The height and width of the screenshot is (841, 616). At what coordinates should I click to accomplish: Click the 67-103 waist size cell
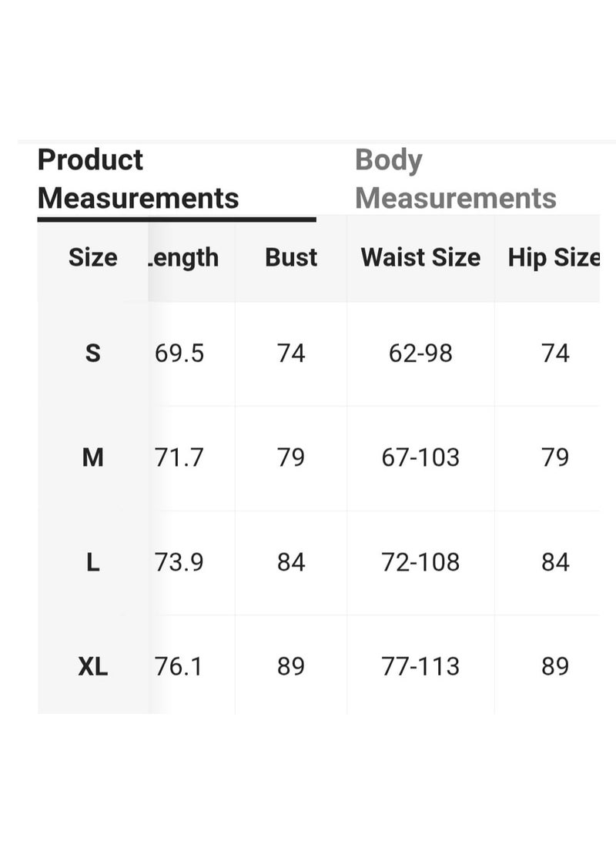point(421,457)
